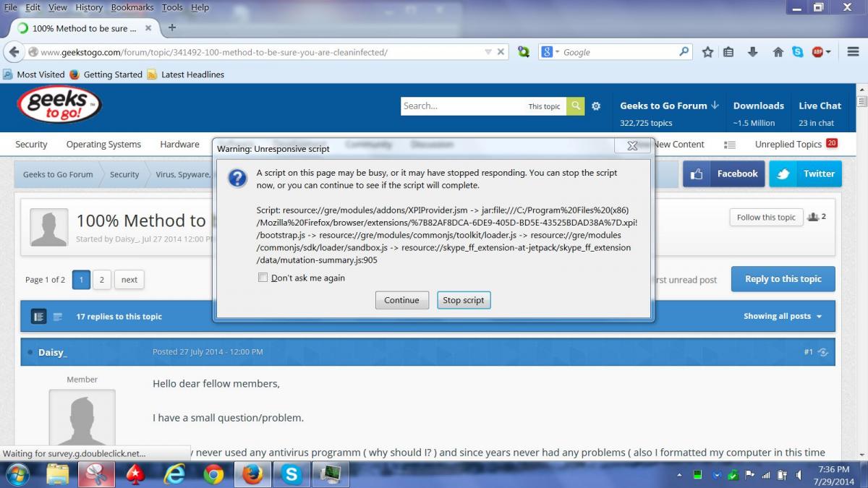
Task: Click Geeks to Go Forum breadcrumb
Action: pyautogui.click(x=58, y=174)
